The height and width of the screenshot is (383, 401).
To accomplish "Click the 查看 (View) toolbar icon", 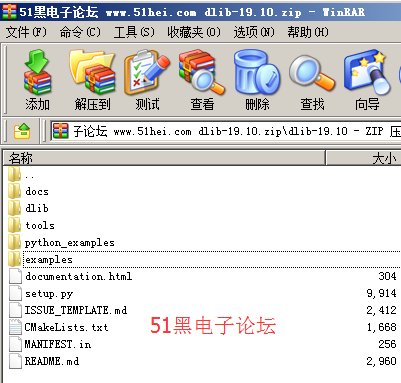I will pyautogui.click(x=202, y=72).
